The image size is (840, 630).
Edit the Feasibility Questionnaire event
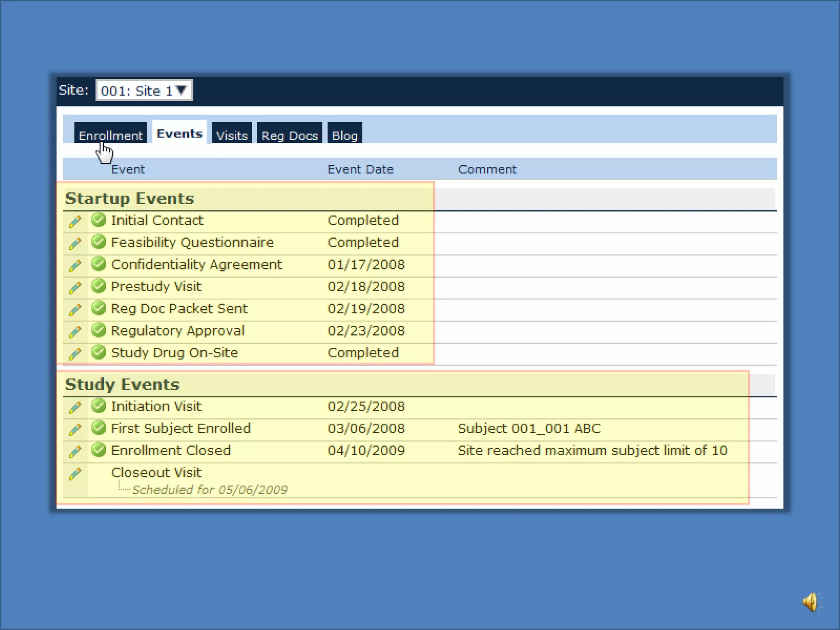coord(75,243)
